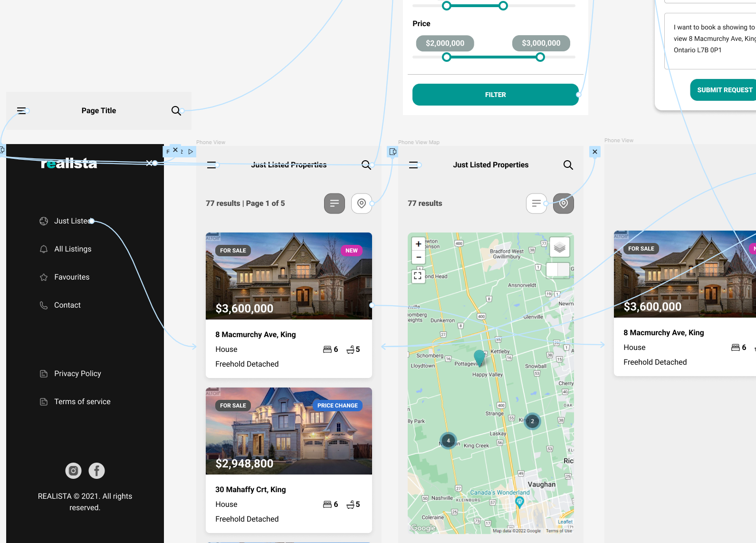
Task: Click the cluster marker labeled 4 on map
Action: tap(448, 441)
